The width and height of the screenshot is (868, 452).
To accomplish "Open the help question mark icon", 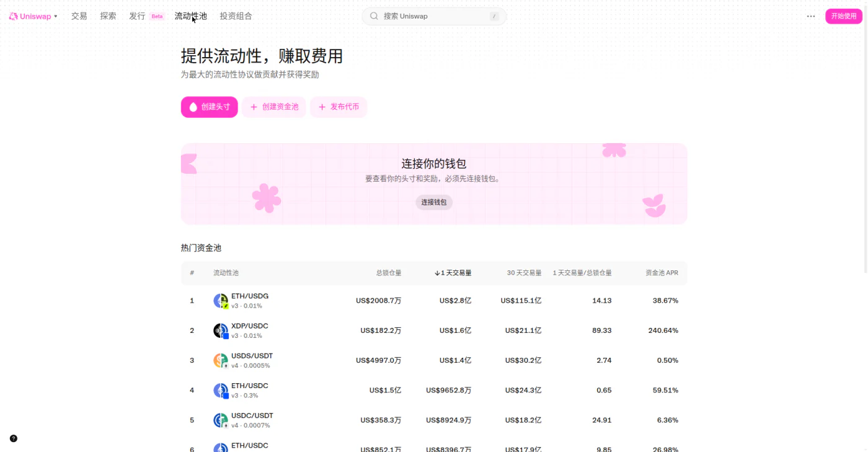I will point(14,438).
